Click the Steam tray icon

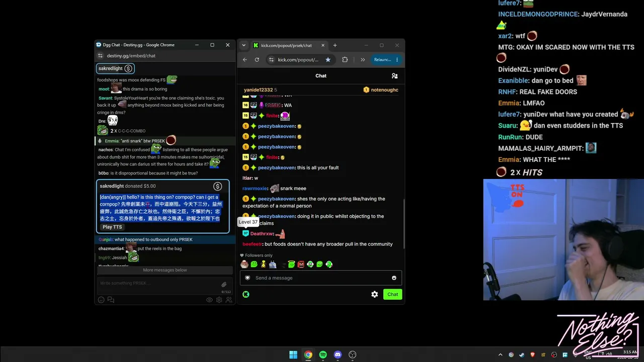pos(522,354)
